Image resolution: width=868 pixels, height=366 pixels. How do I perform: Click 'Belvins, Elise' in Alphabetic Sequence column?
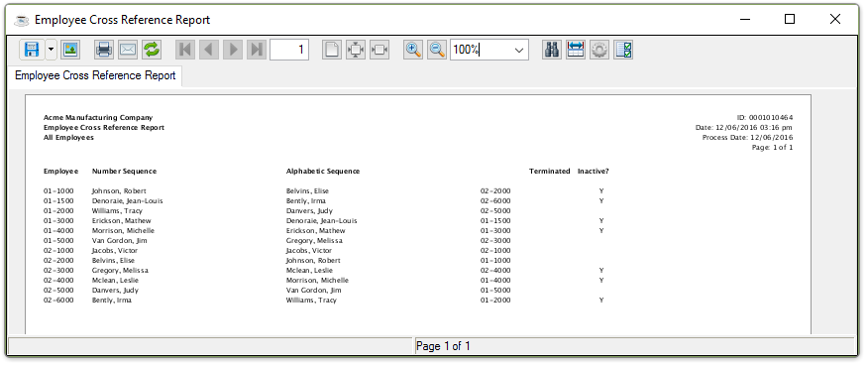[307, 190]
